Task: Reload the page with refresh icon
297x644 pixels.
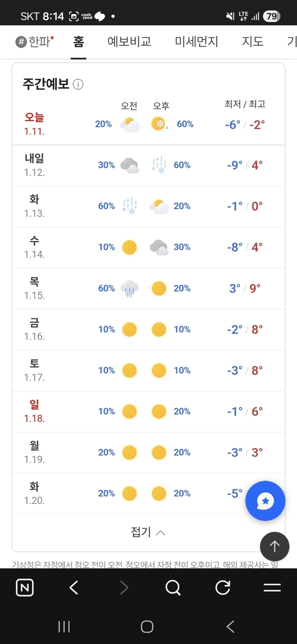Action: [223, 587]
